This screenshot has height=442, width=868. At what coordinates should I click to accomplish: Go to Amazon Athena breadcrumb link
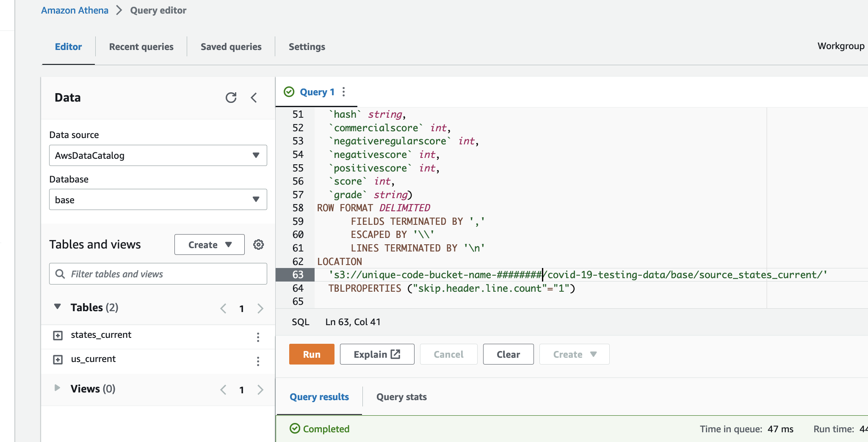coord(75,10)
